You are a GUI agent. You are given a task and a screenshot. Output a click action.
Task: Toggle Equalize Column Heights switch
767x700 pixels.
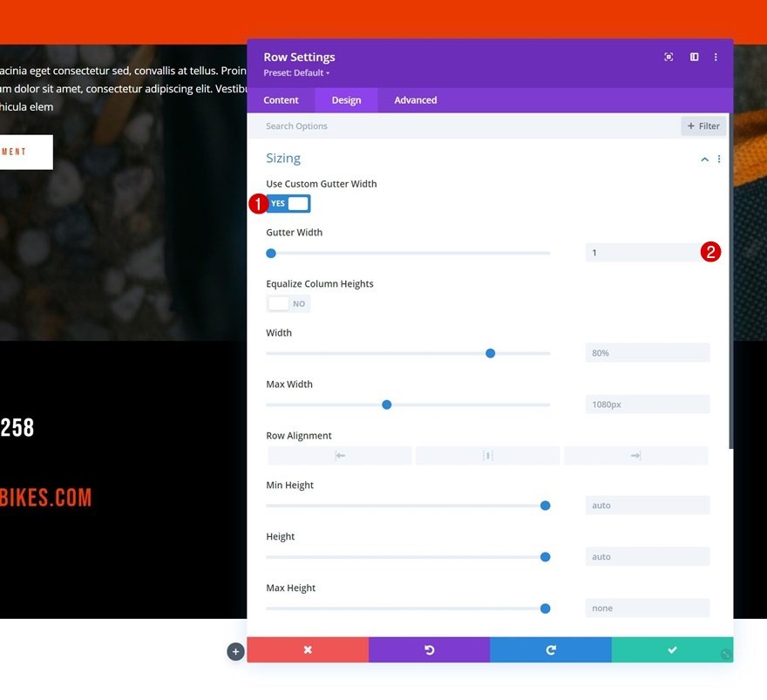pyautogui.click(x=288, y=303)
